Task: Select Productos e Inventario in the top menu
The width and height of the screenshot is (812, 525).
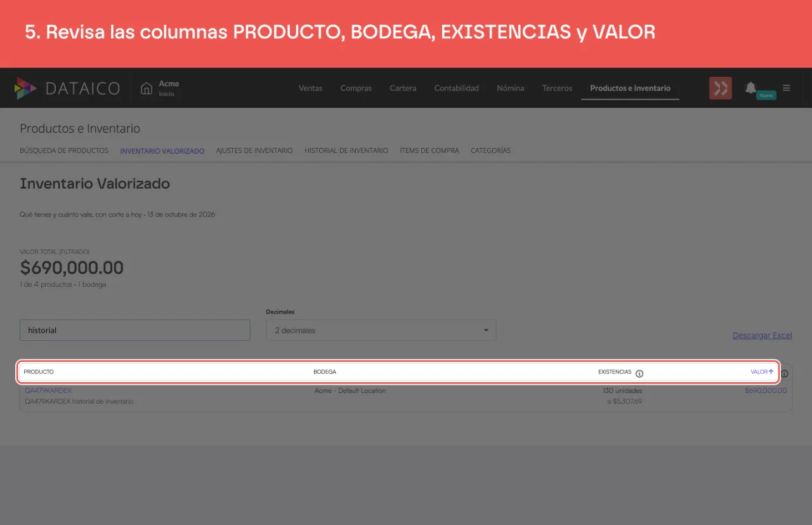Action: (x=630, y=88)
